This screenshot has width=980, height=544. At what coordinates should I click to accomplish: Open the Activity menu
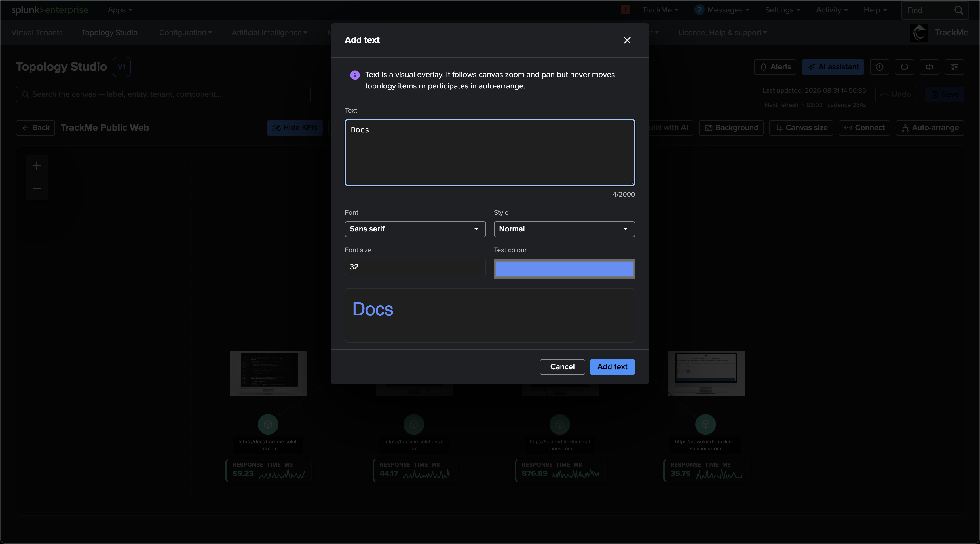832,10
